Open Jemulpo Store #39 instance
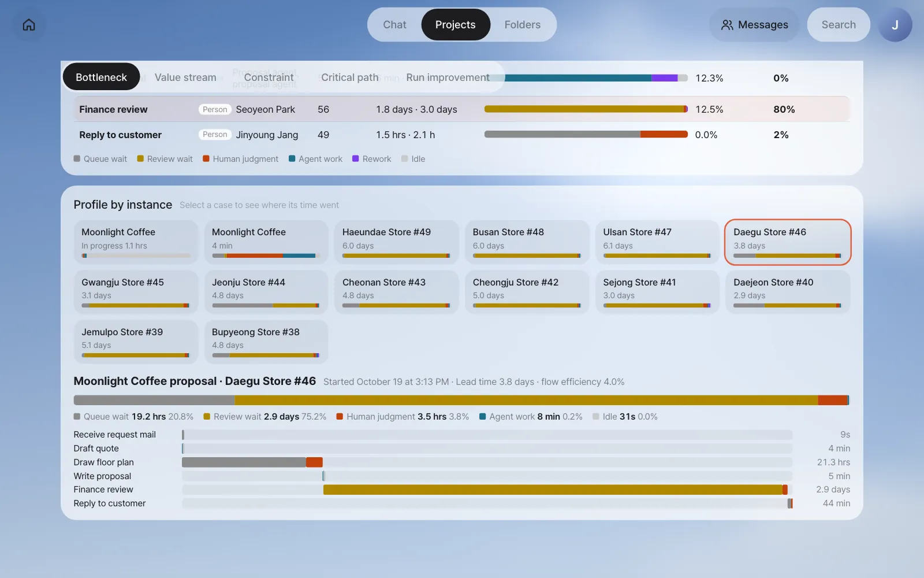The height and width of the screenshot is (578, 924). point(136,342)
